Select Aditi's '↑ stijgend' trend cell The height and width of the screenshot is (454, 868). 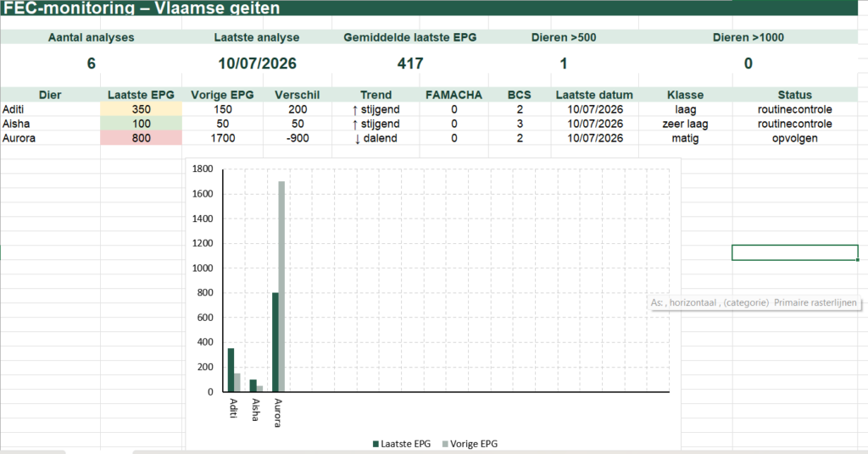[x=376, y=109]
